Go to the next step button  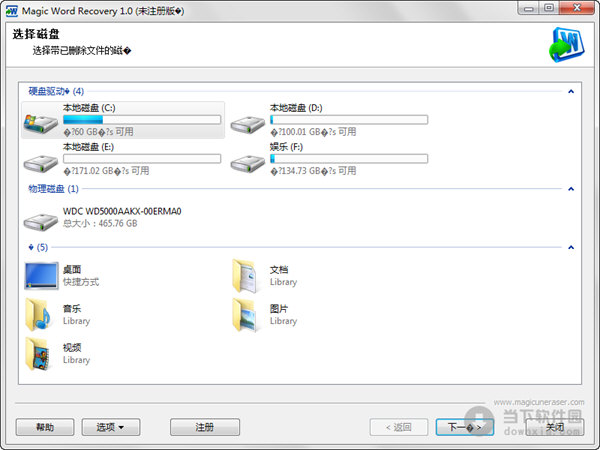coord(465,427)
